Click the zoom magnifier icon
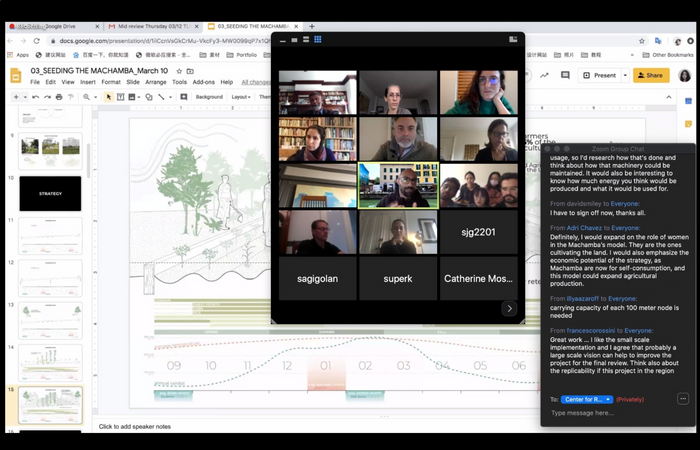Screen dimensions: 700x450 click(87, 97)
